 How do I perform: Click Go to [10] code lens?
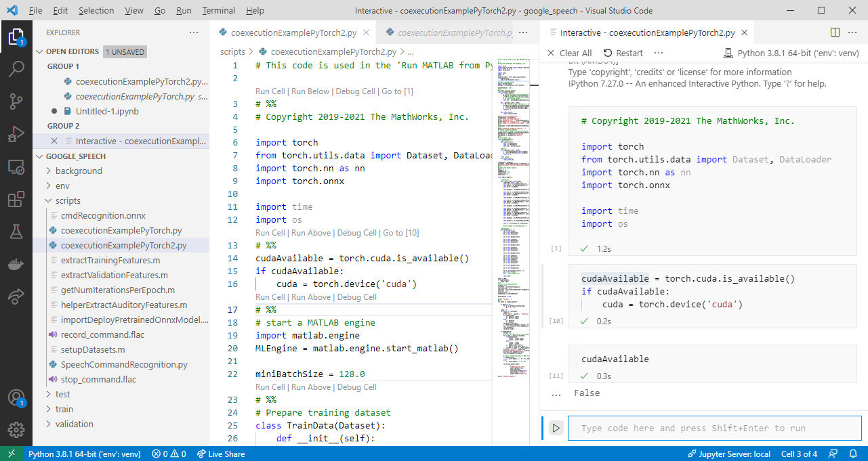[401, 233]
